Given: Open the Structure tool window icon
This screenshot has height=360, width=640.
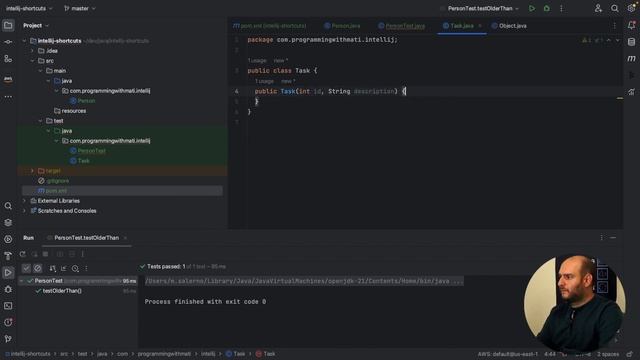Looking at the screenshot, I should (x=8, y=59).
